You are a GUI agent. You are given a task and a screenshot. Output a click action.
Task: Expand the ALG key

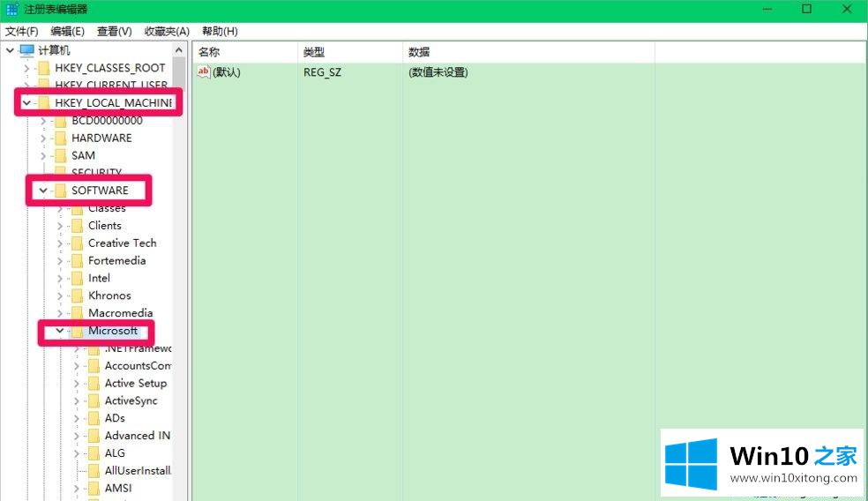[77, 453]
